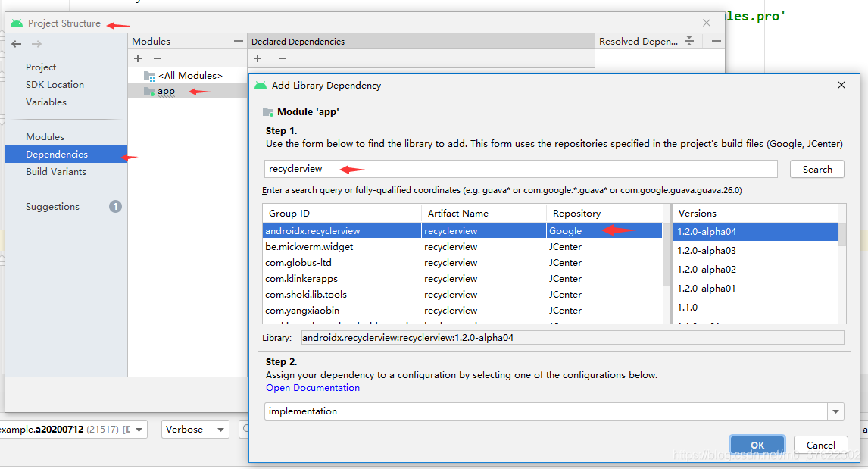Select Build Variants in the sidebar
Screen dimensions: 868x469
point(58,171)
